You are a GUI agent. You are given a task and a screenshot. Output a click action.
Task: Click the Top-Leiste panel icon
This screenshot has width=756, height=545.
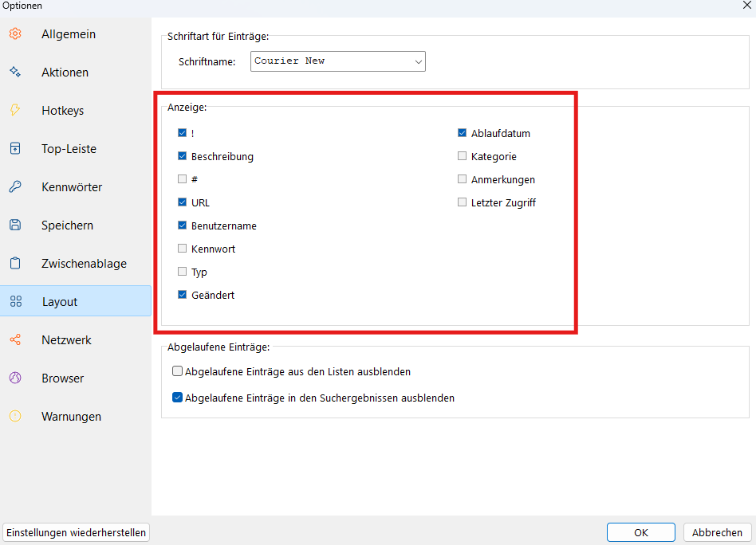tap(15, 148)
